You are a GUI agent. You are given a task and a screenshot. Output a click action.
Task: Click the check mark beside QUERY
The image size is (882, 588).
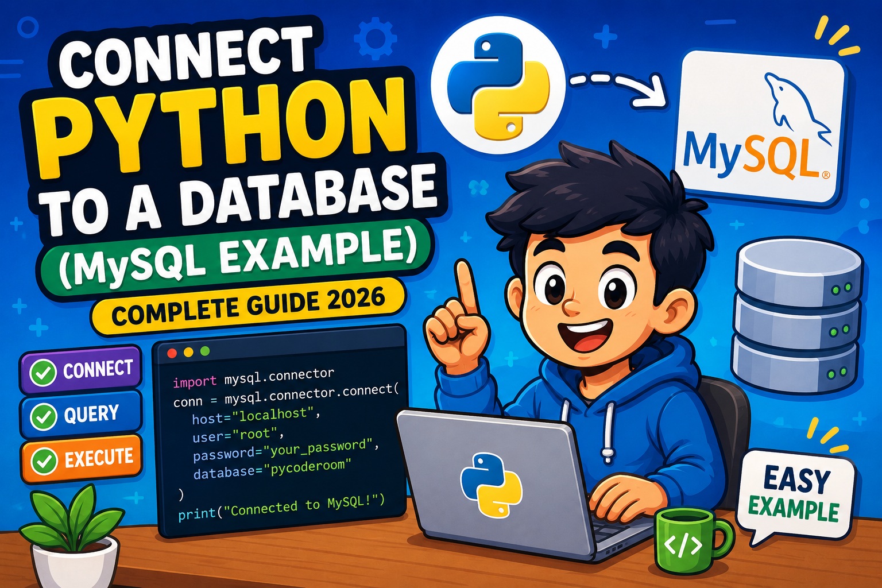[43, 416]
